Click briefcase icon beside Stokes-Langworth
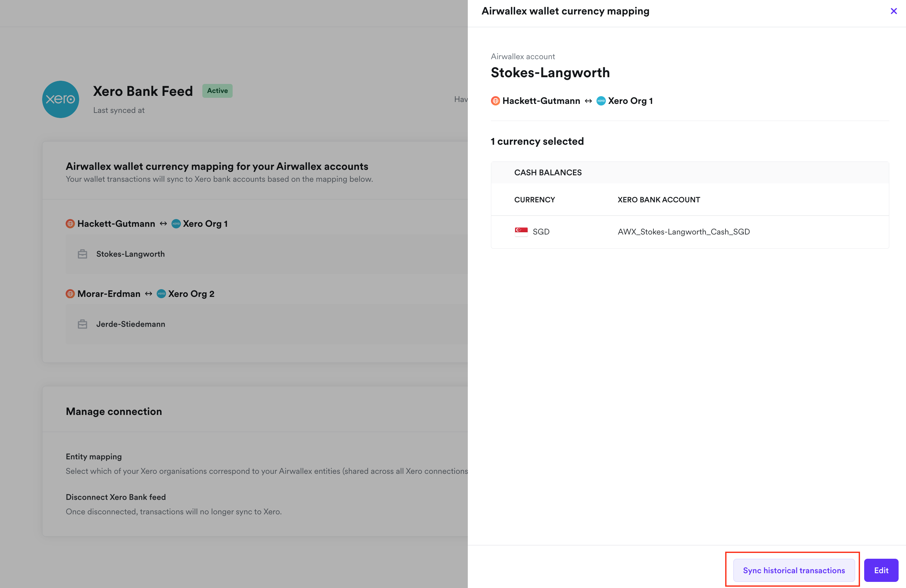The height and width of the screenshot is (588, 906). pyautogui.click(x=82, y=254)
